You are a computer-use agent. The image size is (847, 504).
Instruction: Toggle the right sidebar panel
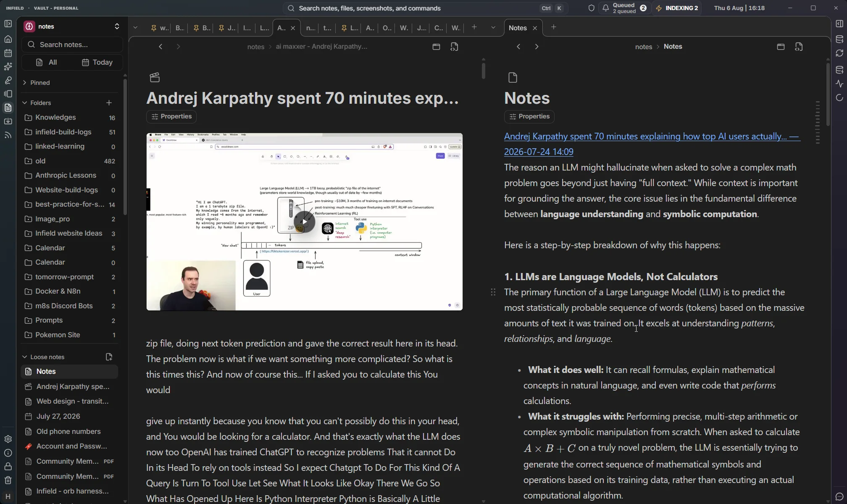click(839, 24)
